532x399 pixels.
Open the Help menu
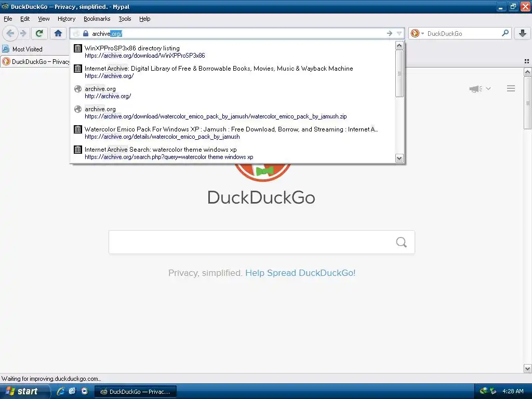tap(145, 19)
